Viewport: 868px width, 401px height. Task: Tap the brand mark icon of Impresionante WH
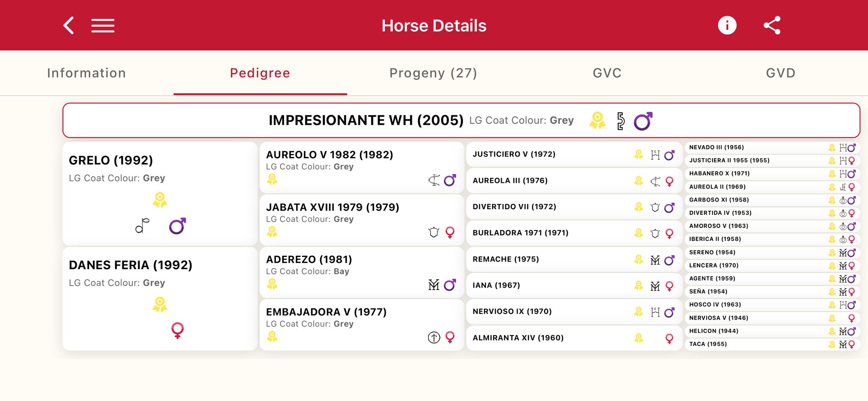(620, 121)
